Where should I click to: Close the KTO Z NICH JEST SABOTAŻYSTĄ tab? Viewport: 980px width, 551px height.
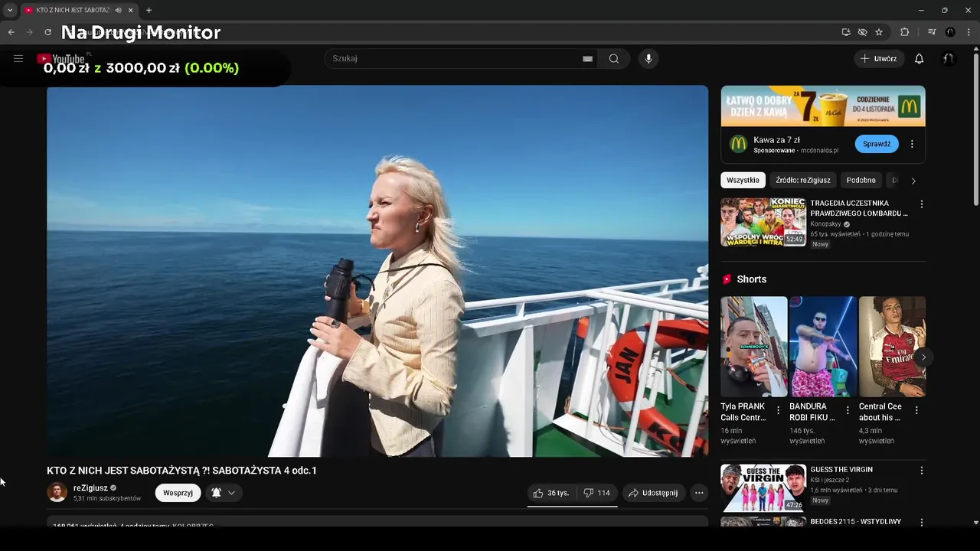(131, 10)
